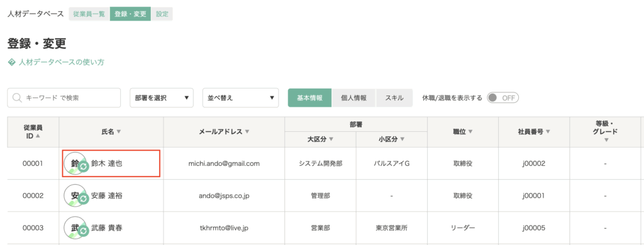Switch to 設定 tab
The width and height of the screenshot is (644, 245).
(162, 14)
